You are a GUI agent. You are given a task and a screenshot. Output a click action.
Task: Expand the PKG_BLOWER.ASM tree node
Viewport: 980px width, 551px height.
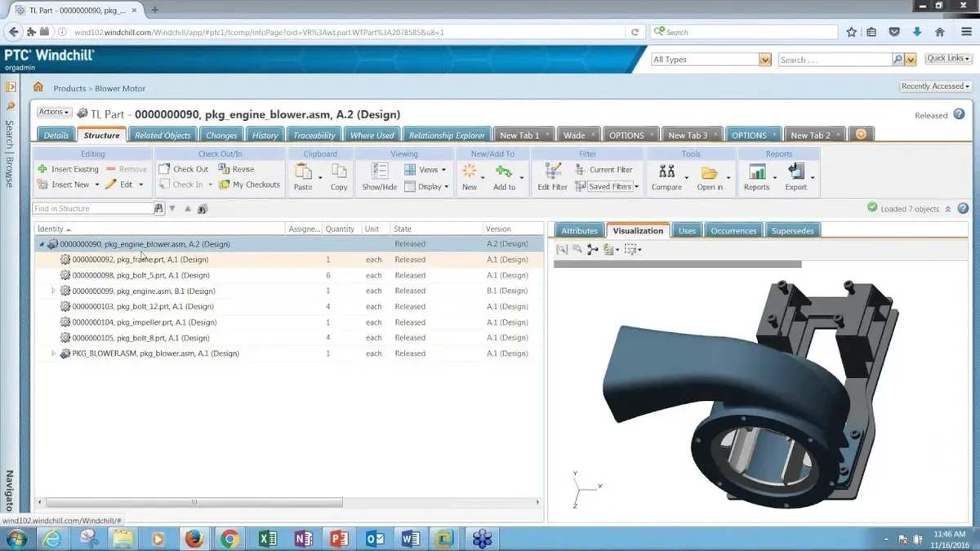pos(54,353)
